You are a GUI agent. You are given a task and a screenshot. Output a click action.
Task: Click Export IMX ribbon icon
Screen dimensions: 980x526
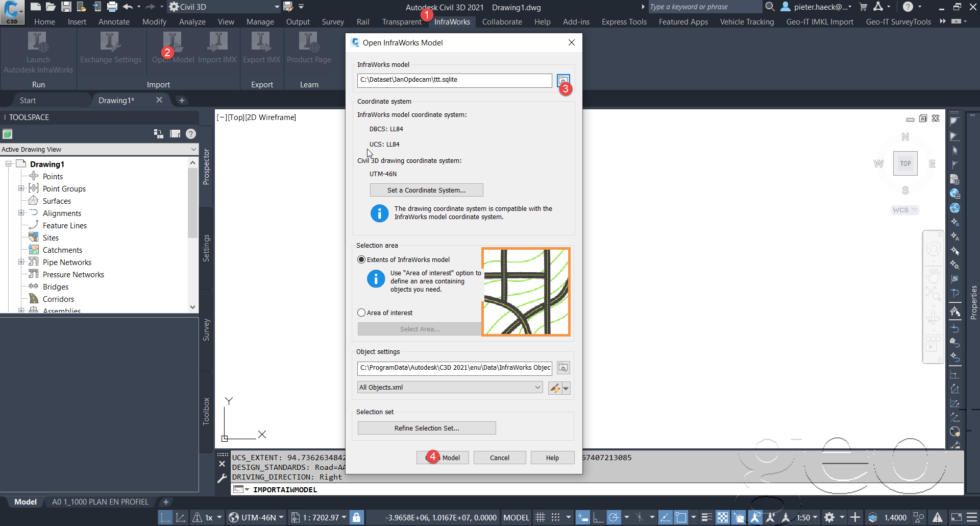click(x=261, y=49)
